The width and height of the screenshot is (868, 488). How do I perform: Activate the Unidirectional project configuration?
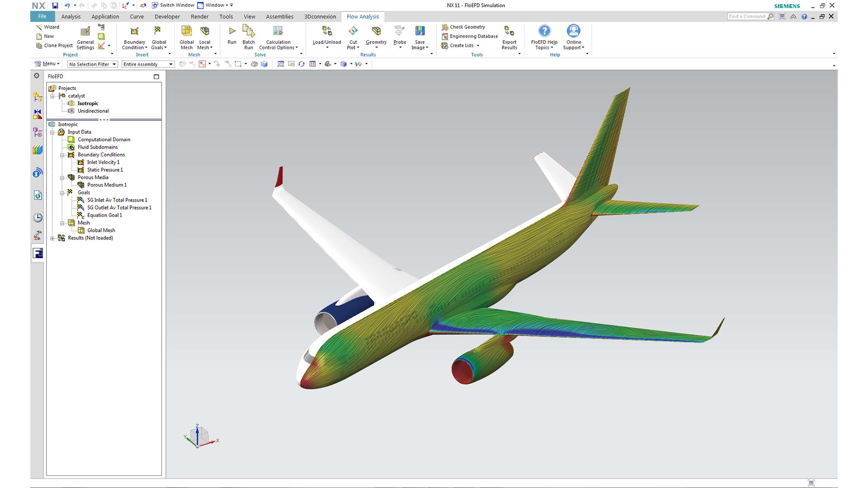[x=94, y=111]
